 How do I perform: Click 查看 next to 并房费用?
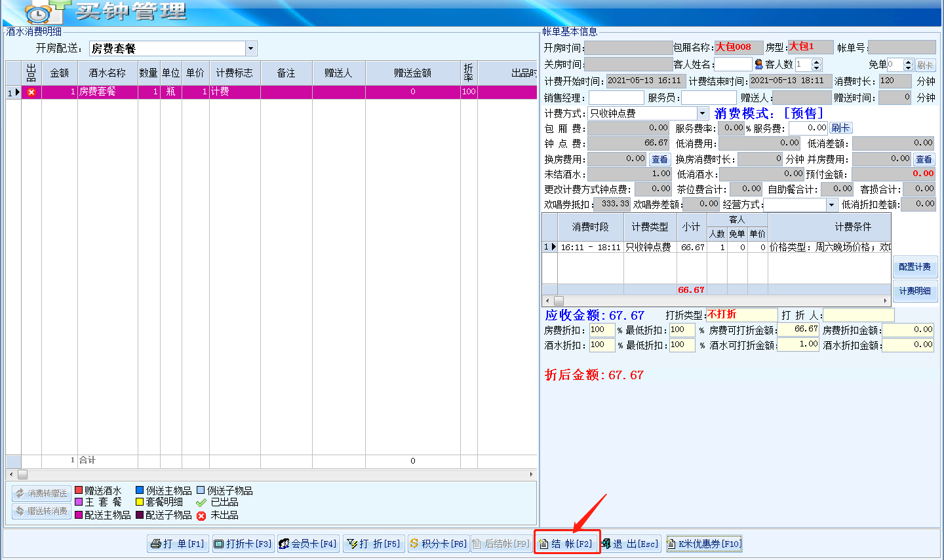point(924,159)
